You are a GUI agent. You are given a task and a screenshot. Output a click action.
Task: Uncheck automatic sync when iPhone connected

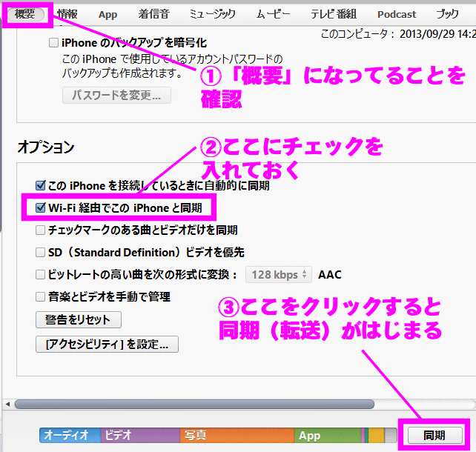point(41,186)
